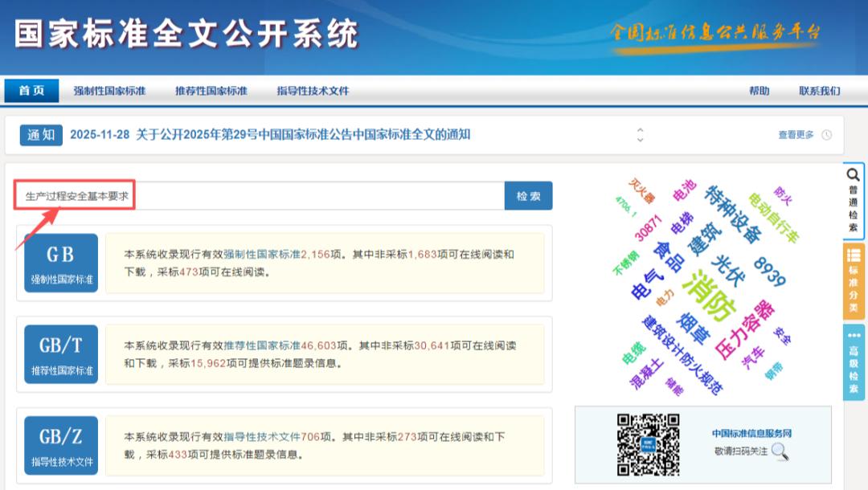Open the 2025-11-28 notice link
Image resolution: width=868 pixels, height=490 pixels.
270,135
